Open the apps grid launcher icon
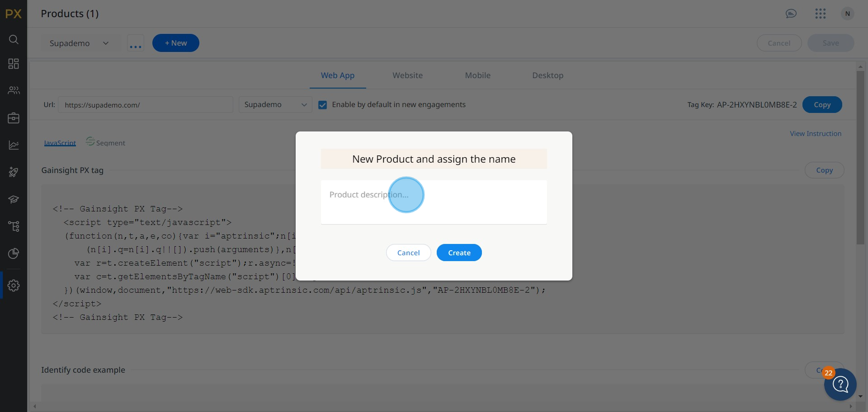Viewport: 868px width, 412px height. 821,14
